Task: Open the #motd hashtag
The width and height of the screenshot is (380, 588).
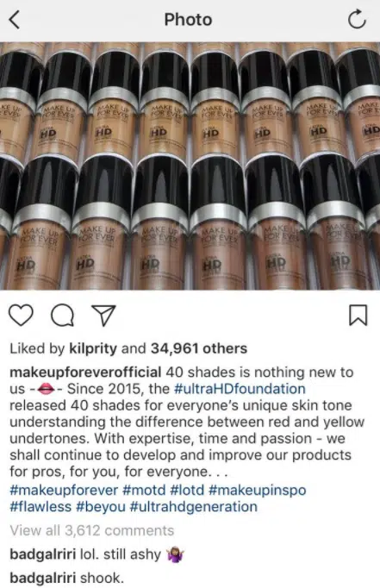Action: (x=144, y=490)
